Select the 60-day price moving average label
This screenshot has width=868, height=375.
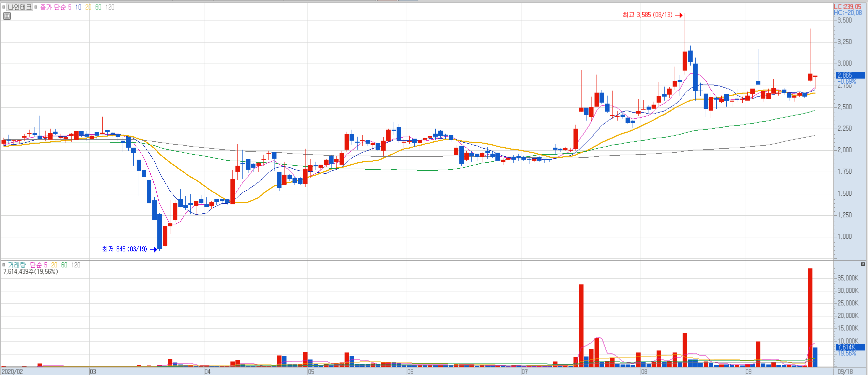(x=98, y=7)
